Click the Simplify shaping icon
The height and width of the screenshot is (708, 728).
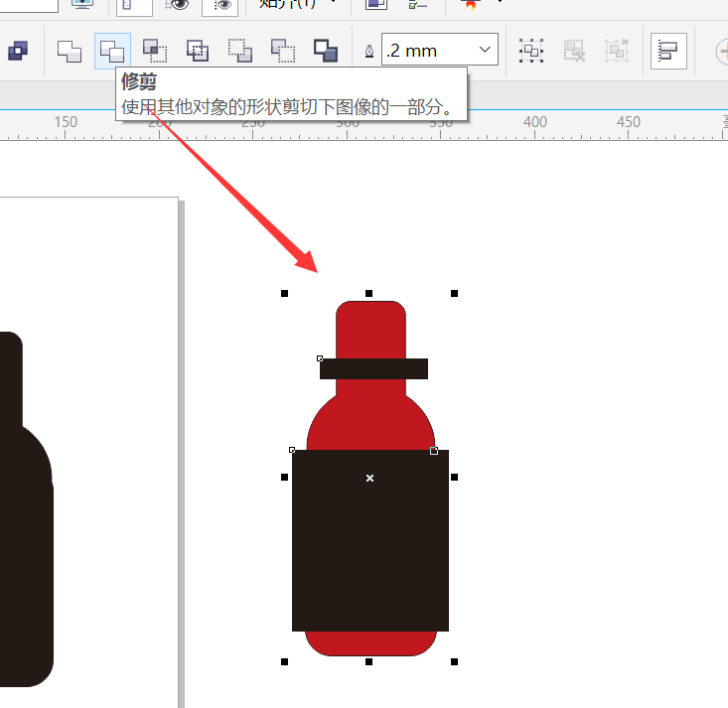coord(198,51)
